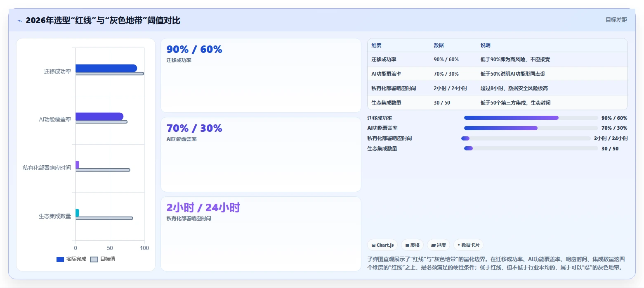This screenshot has width=644, height=288.
Task: Click table data cell 90% / 60%
Action: tap(446, 60)
